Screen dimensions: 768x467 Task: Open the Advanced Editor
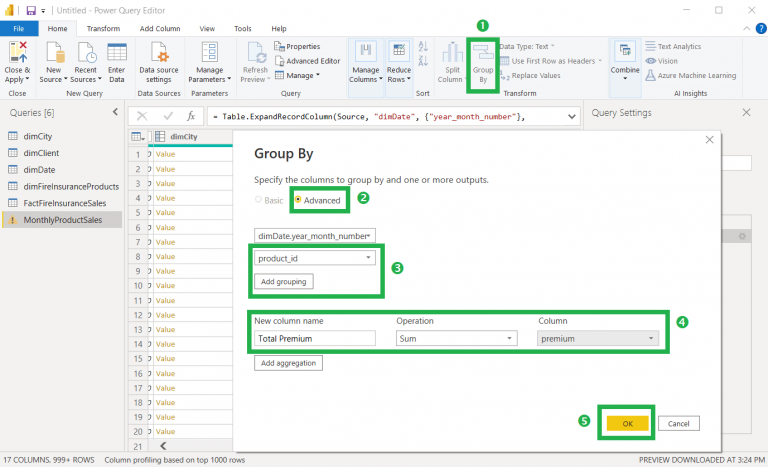(x=307, y=61)
